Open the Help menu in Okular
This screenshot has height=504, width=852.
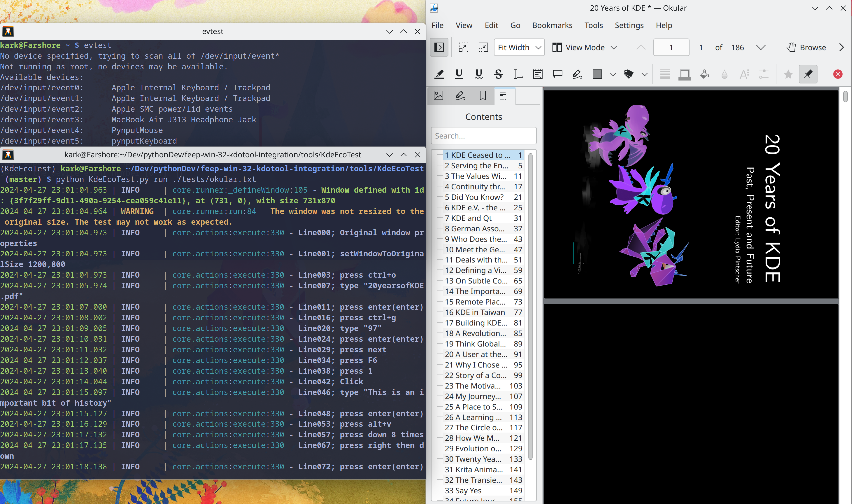click(x=664, y=25)
